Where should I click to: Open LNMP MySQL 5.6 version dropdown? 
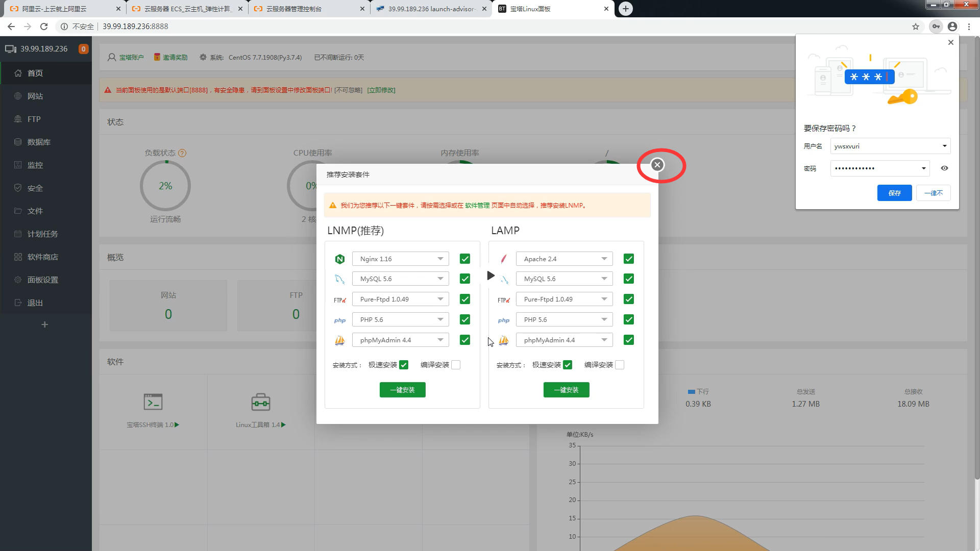click(x=401, y=279)
